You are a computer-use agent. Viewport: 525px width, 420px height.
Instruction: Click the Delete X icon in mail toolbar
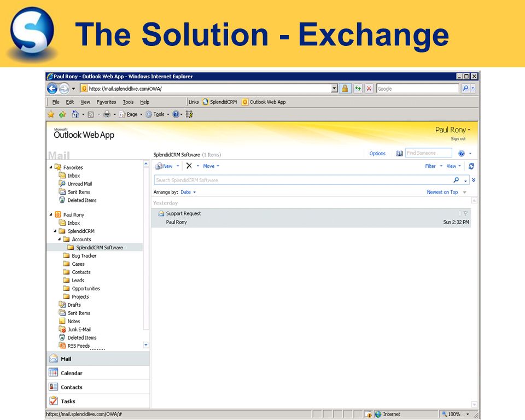(x=189, y=166)
